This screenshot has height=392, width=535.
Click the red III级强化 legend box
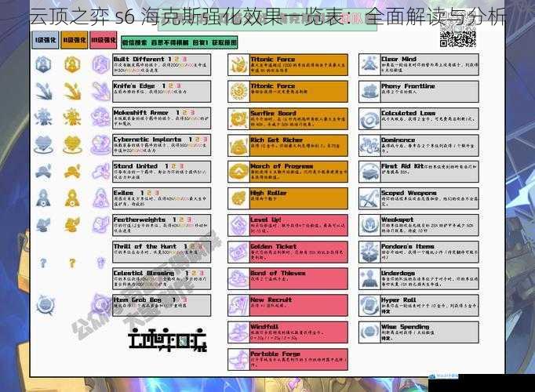(x=104, y=40)
